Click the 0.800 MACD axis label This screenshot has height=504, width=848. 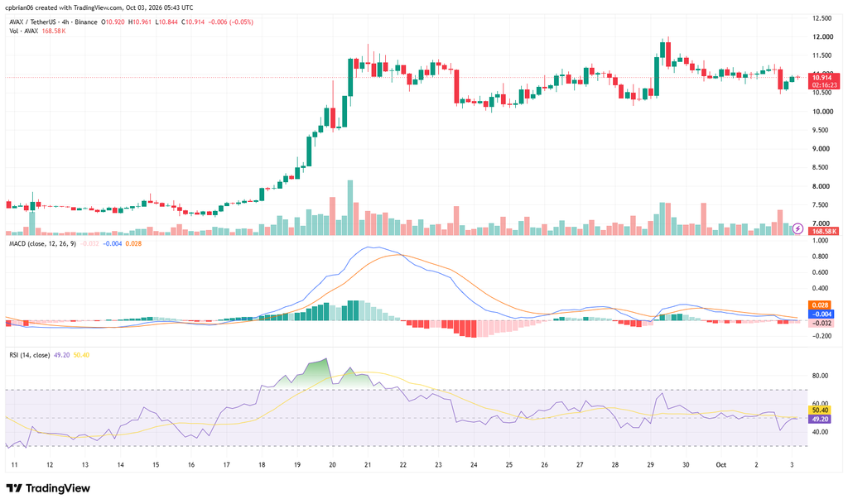pos(821,257)
